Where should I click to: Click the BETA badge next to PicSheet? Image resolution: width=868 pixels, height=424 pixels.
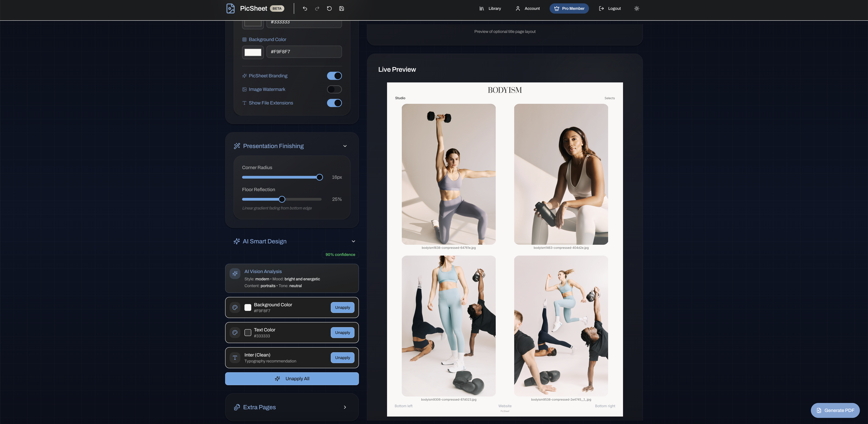[x=277, y=8]
